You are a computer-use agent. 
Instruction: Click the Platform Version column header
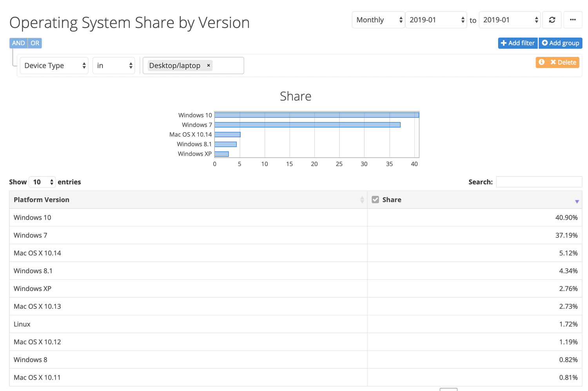41,200
